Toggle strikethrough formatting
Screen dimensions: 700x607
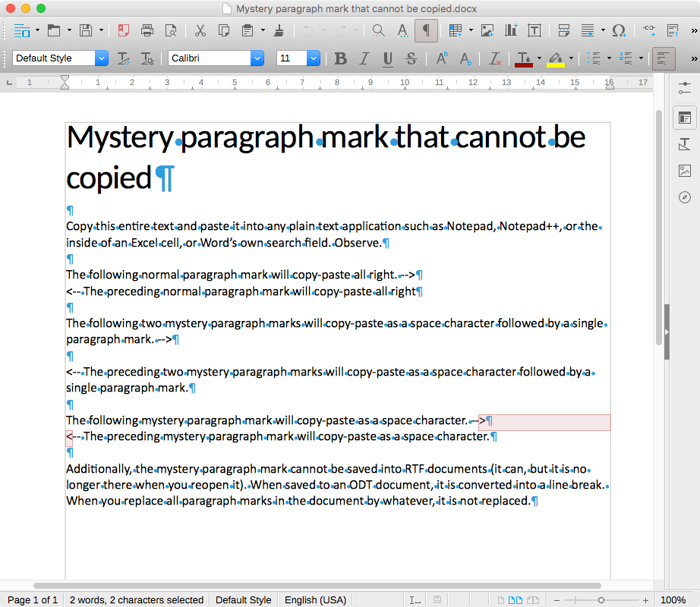(x=410, y=58)
